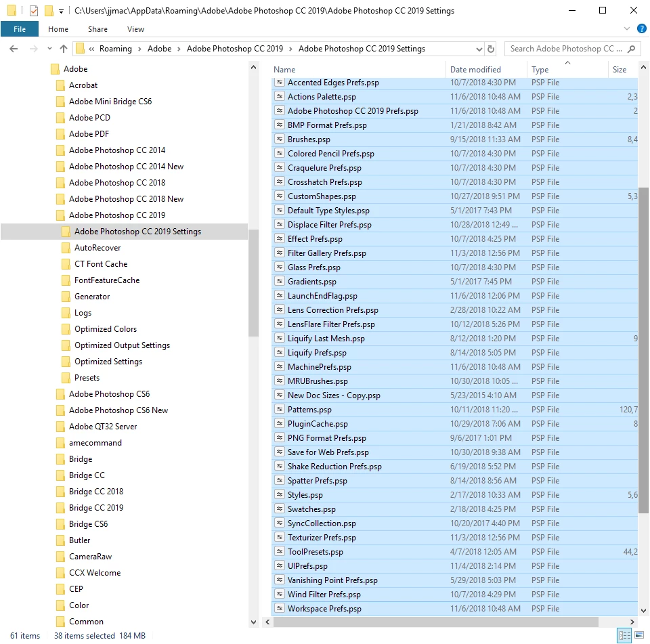This screenshot has height=644, width=650.
Task: Sort by Date modified column
Action: coord(475,70)
